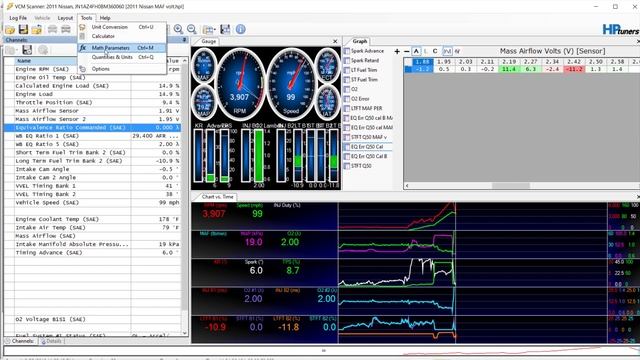Viewport: 640px width, 360px height.
Task: Choose Calculator from Tools menu
Action: tap(122, 36)
